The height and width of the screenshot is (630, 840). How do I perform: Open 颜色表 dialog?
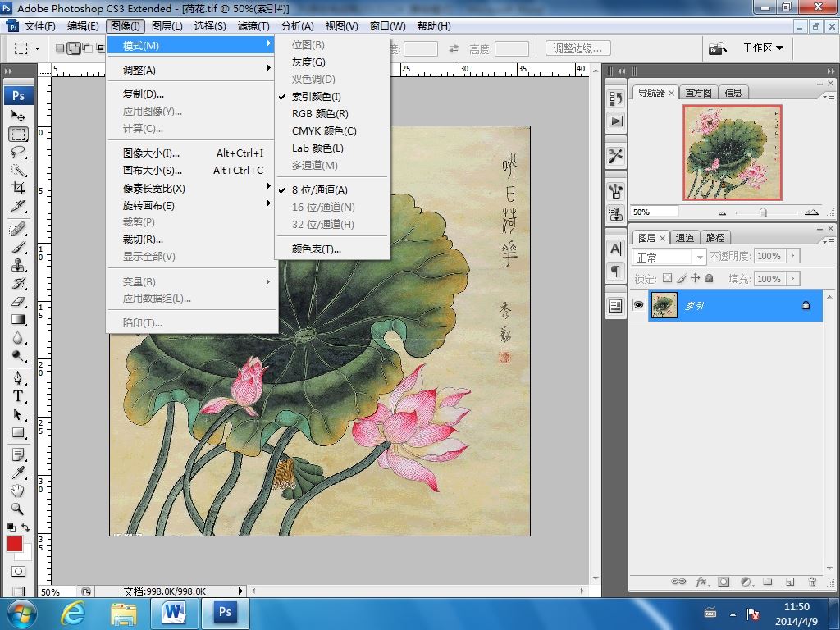click(332, 249)
